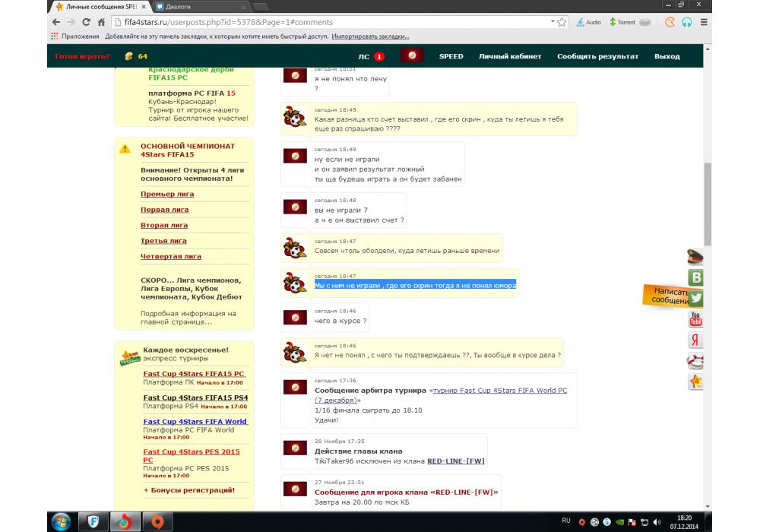Click the headphones extension icon
The height and width of the screenshot is (532, 760).
click(687, 22)
